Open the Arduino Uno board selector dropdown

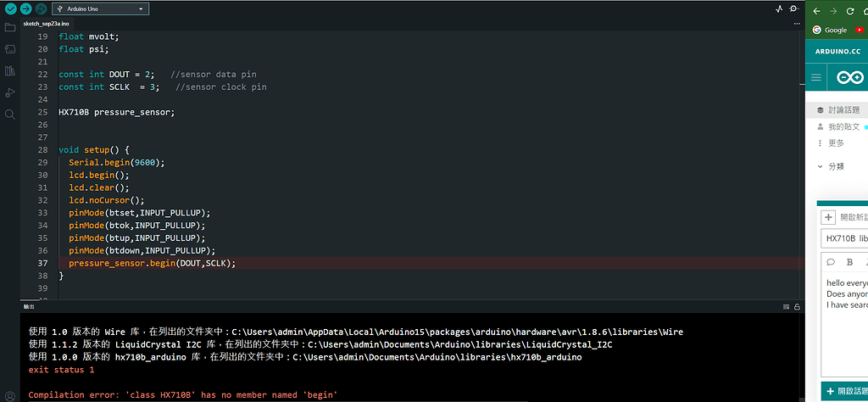tap(100, 8)
